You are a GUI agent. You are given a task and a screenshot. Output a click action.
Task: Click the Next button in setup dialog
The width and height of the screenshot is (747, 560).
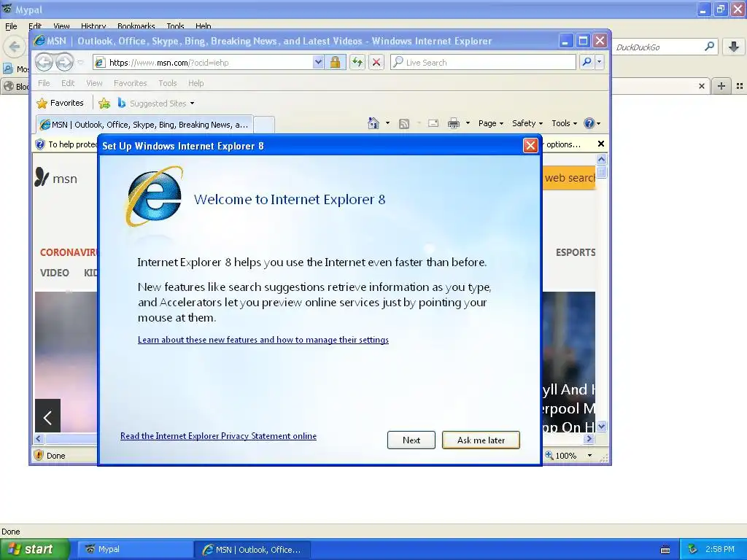pyautogui.click(x=411, y=440)
